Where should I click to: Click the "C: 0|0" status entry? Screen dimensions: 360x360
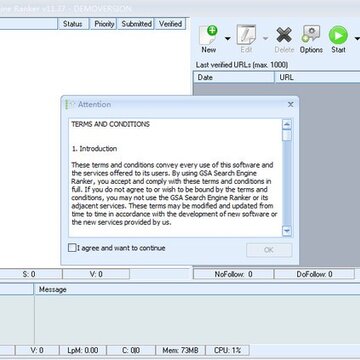(131, 350)
